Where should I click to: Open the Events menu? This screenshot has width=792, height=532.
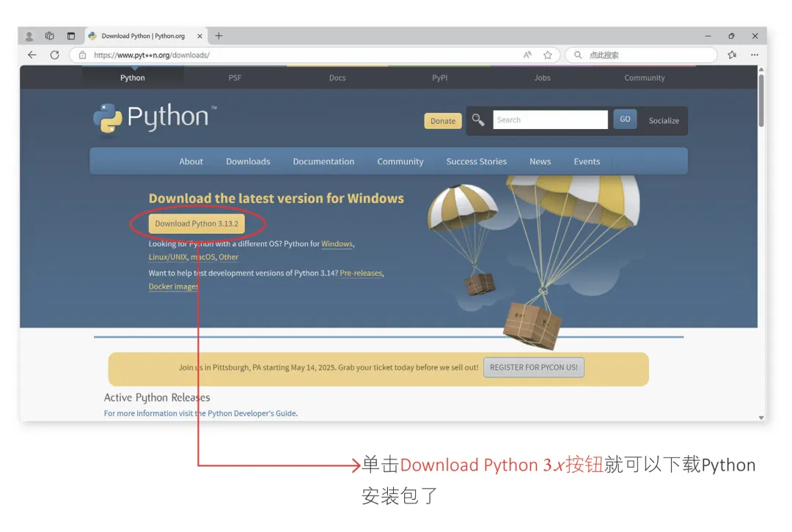(x=587, y=161)
